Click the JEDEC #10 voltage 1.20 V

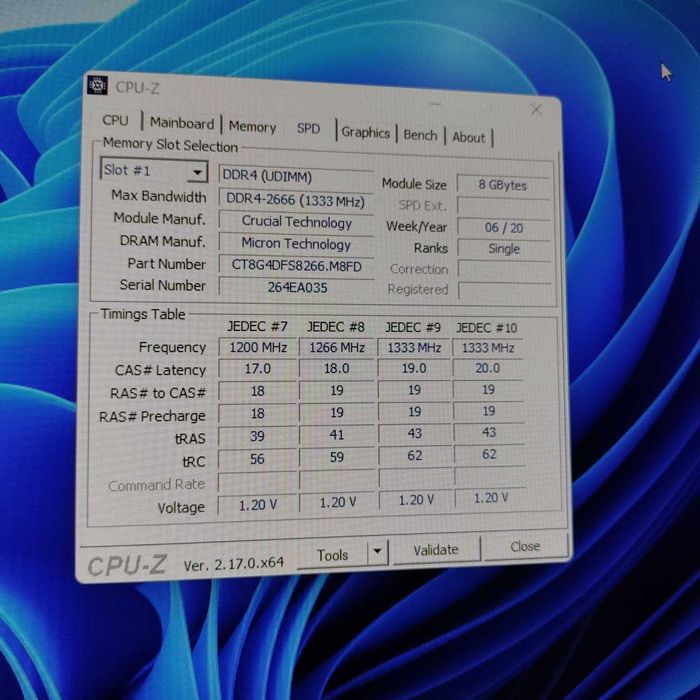coord(490,497)
